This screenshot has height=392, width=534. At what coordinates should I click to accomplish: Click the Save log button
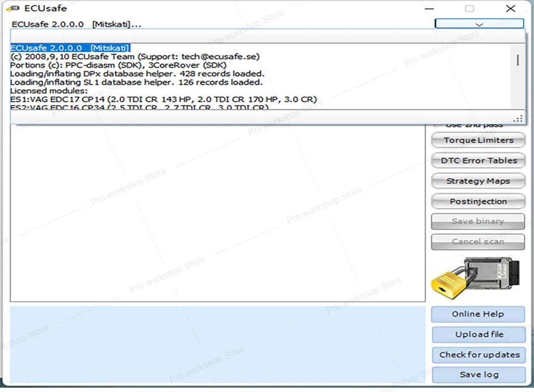coord(479,374)
